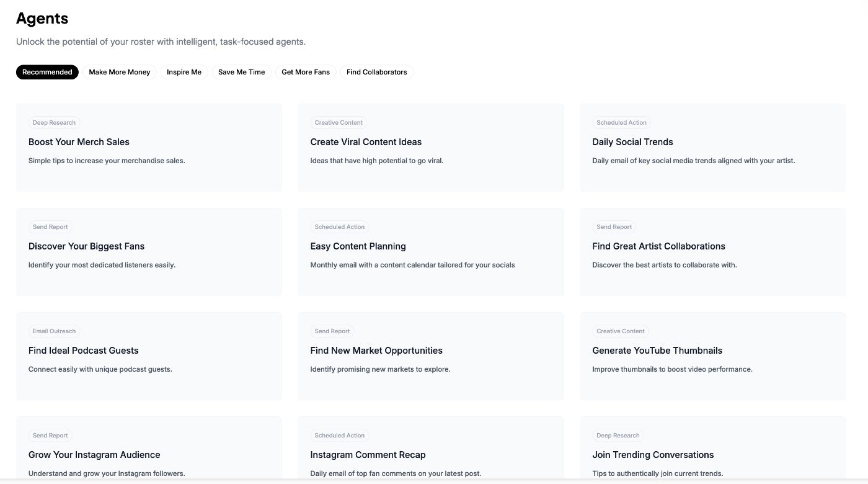Open the Daily Social Trends agent
The height and width of the screenshot is (484, 868).
click(712, 147)
